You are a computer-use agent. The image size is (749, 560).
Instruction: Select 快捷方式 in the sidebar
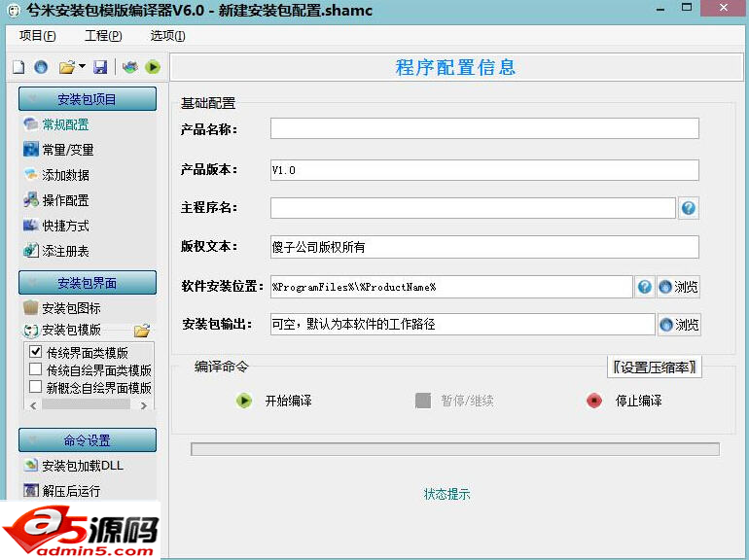(56, 226)
